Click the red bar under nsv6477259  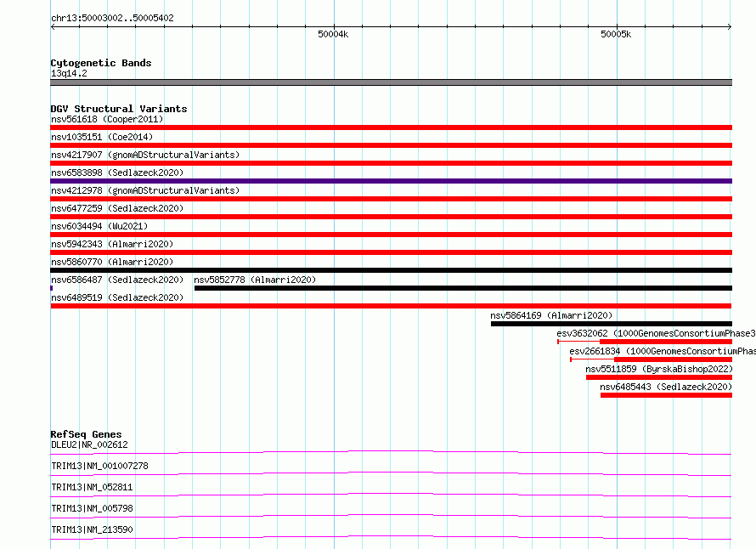coord(391,217)
